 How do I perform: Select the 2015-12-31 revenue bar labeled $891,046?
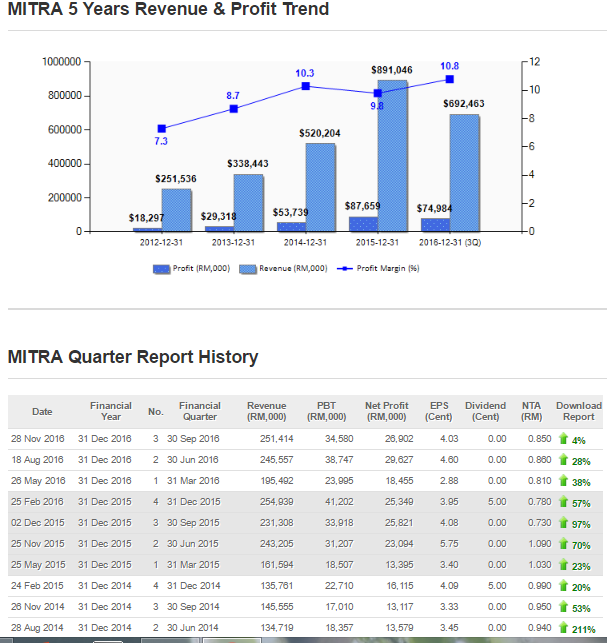point(392,156)
